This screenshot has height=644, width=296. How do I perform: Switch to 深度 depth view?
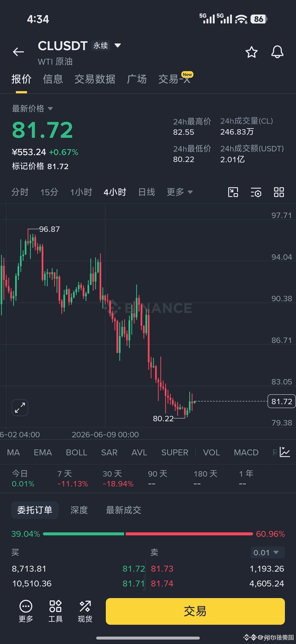pyautogui.click(x=79, y=510)
